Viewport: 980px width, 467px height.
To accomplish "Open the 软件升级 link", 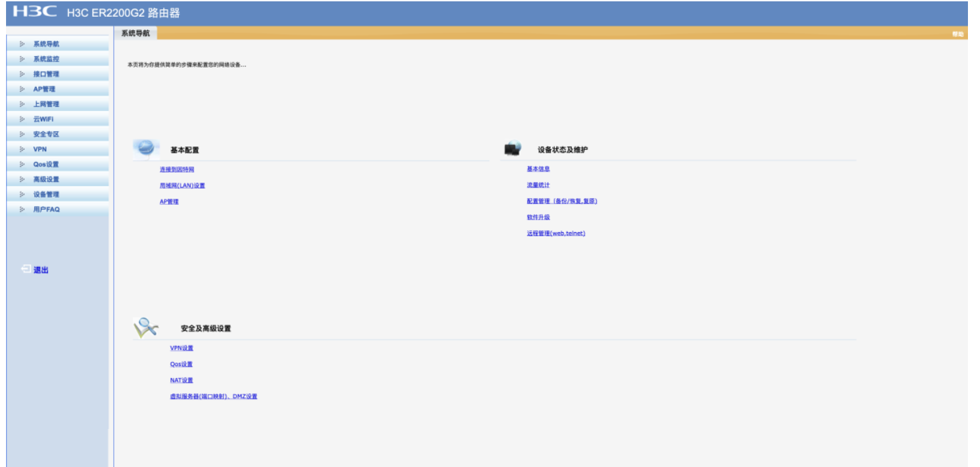I will [x=538, y=217].
